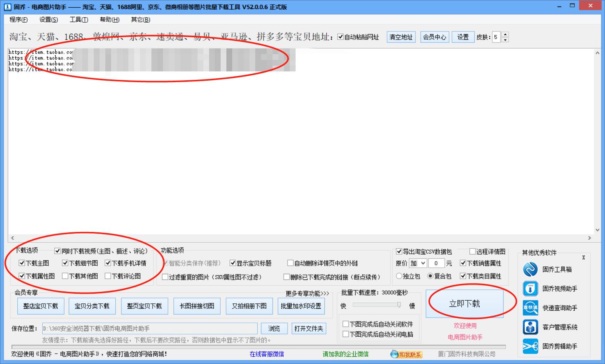605x364 pixels.
Task: Click the 皮肤 number field
Action: [x=496, y=37]
